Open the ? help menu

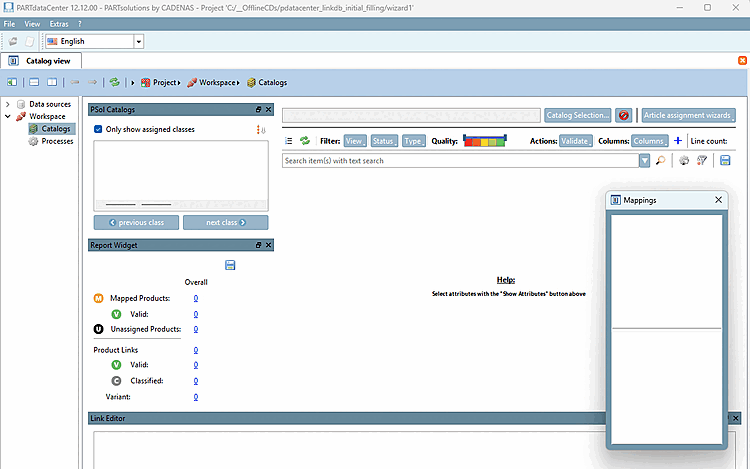pyautogui.click(x=80, y=24)
